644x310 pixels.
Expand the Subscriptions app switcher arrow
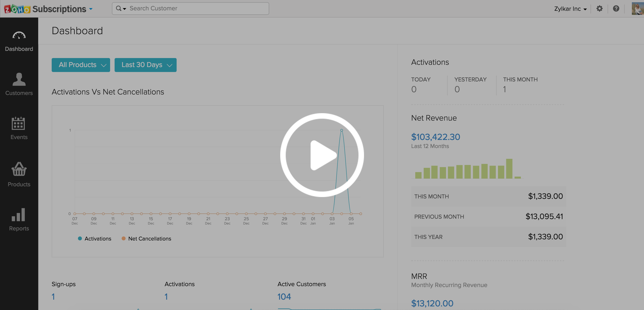(x=91, y=9)
